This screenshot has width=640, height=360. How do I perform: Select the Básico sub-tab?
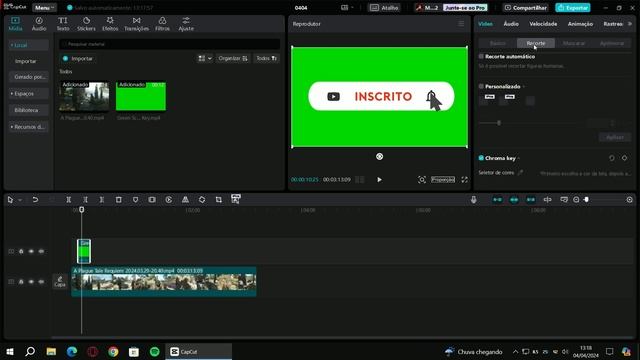498,43
